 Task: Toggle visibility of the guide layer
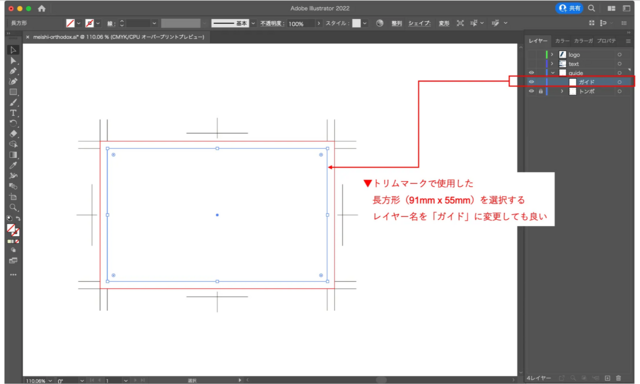(531, 73)
